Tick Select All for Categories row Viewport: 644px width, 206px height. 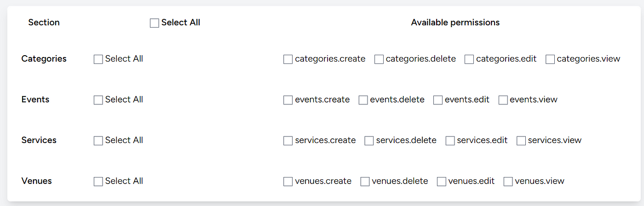(98, 59)
